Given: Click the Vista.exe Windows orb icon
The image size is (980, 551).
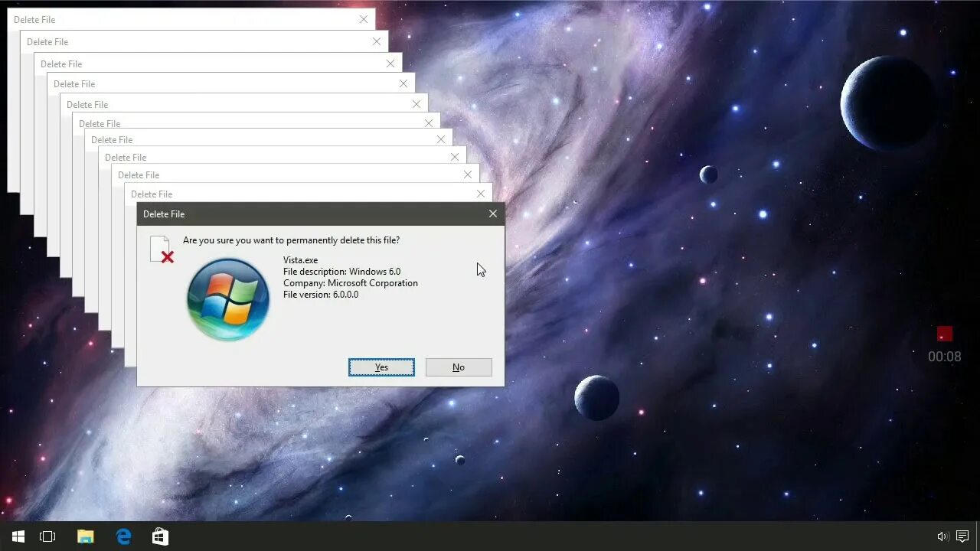Looking at the screenshot, I should [228, 299].
